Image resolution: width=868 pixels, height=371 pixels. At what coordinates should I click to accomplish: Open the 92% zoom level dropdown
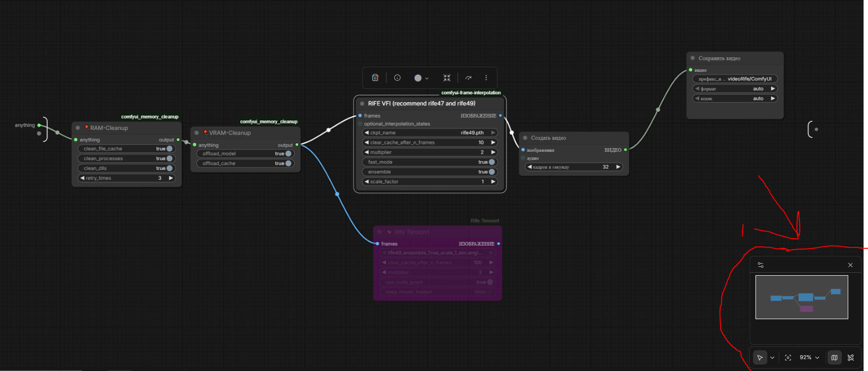pos(809,358)
